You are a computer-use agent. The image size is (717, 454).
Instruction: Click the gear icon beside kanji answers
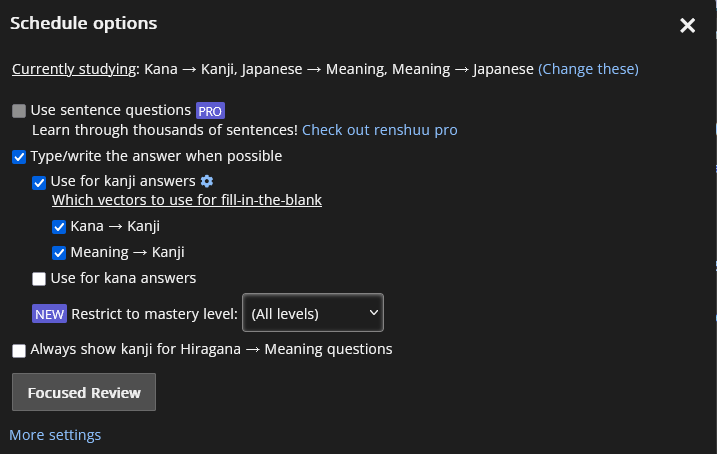(x=207, y=181)
